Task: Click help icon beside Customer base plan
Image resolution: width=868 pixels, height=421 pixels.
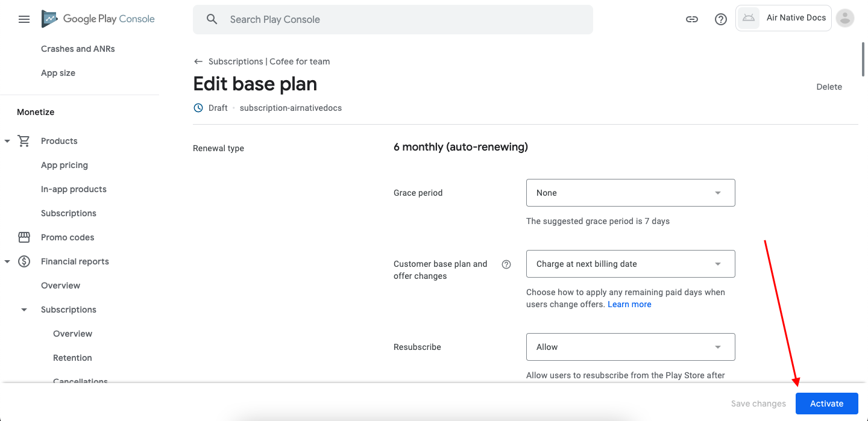Action: click(506, 264)
